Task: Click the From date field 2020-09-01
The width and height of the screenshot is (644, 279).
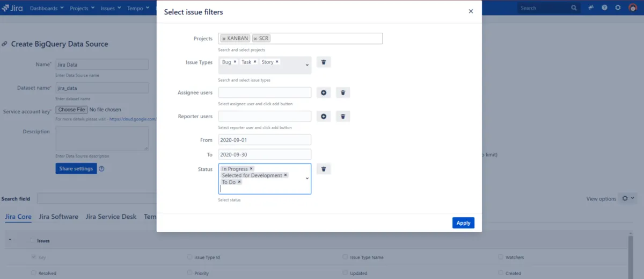Action: [265, 140]
